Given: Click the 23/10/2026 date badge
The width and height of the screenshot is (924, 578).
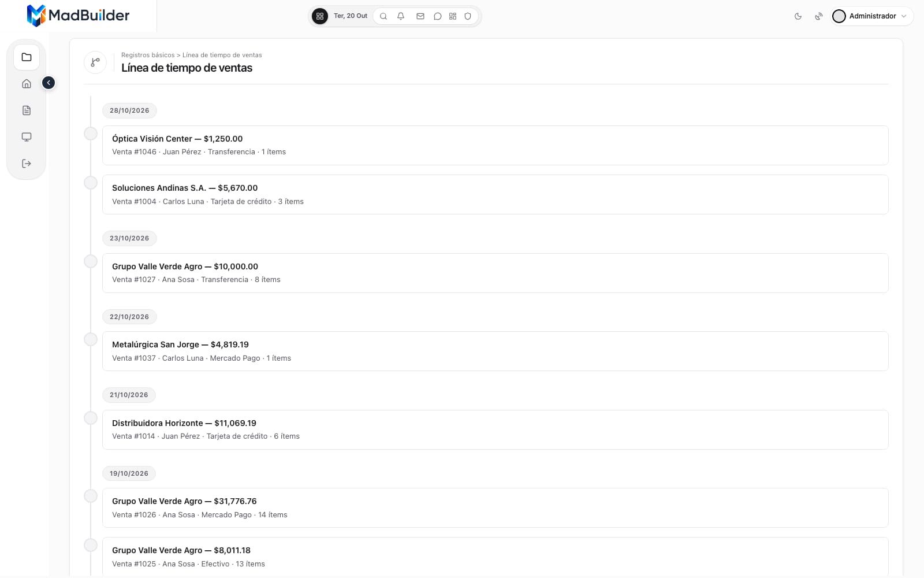Looking at the screenshot, I should (129, 238).
